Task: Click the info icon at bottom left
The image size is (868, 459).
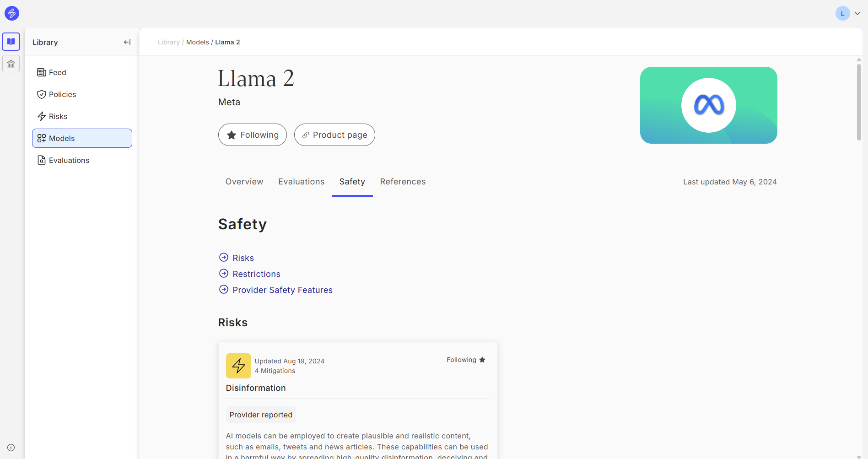Action: [11, 448]
